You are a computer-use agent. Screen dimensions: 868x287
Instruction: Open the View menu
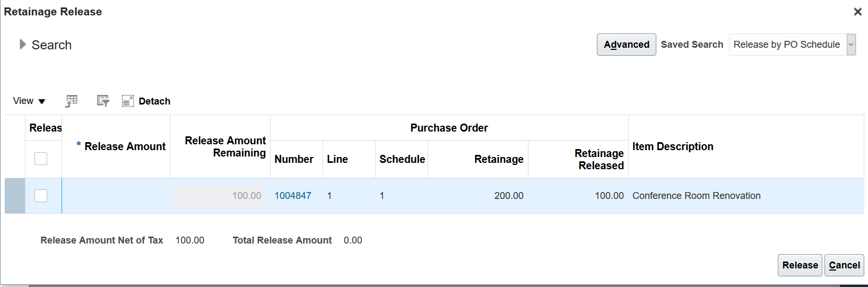pos(29,101)
